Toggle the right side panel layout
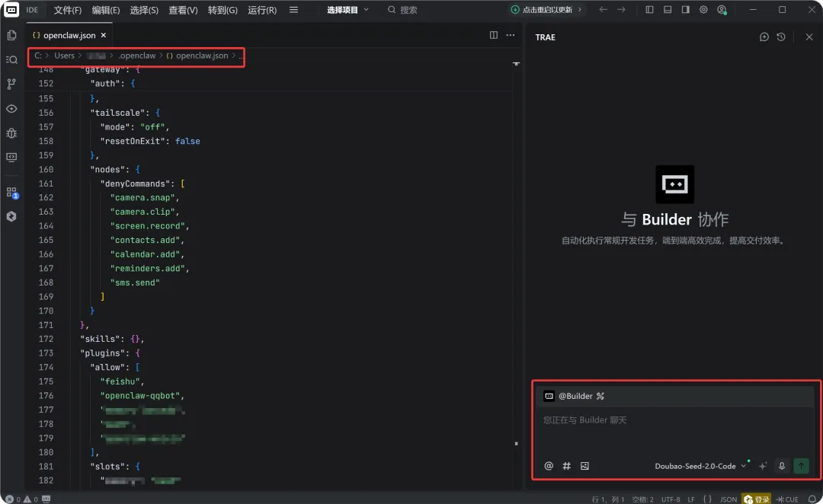823x504 pixels. coord(686,9)
